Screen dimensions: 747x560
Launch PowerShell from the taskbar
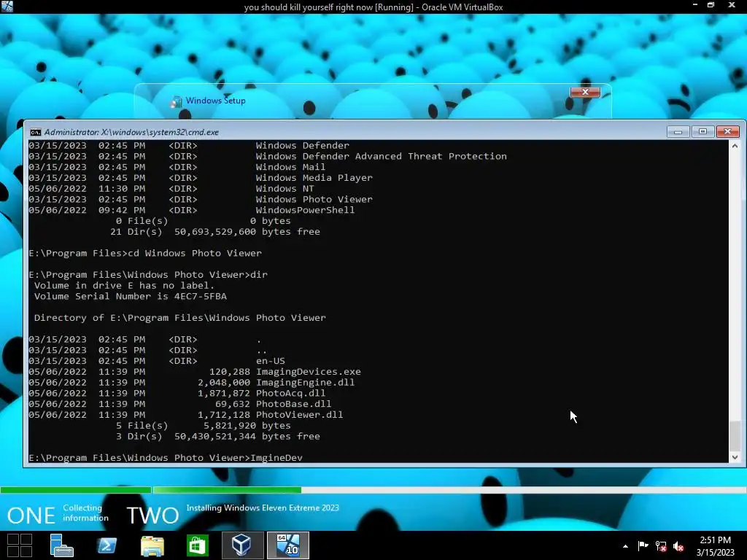coord(107,545)
